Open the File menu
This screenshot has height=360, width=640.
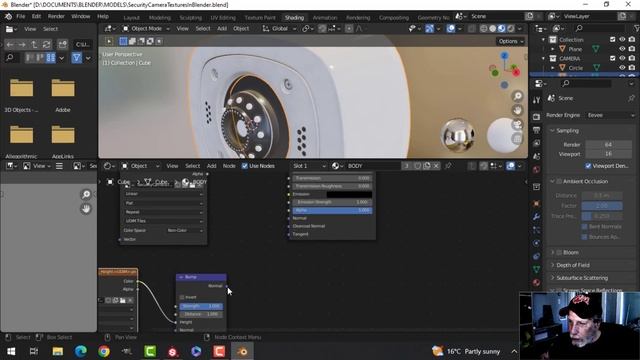pos(20,16)
